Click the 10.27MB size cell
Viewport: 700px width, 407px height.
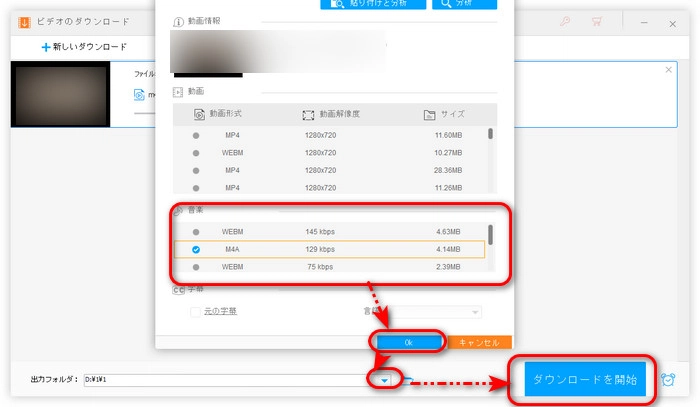[448, 153]
